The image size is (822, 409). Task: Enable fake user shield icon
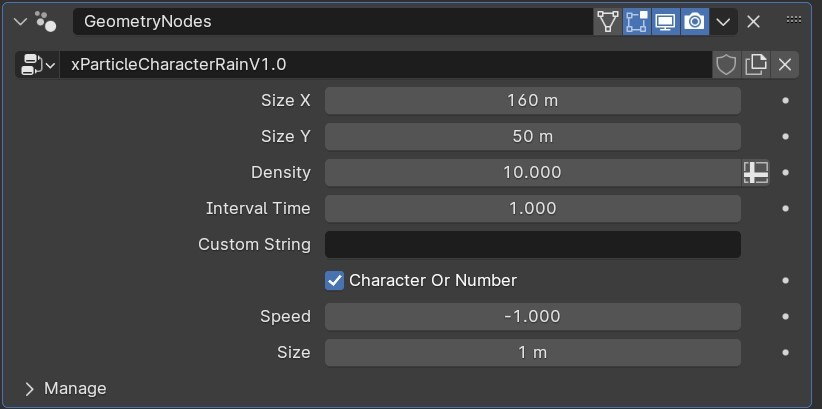click(726, 65)
